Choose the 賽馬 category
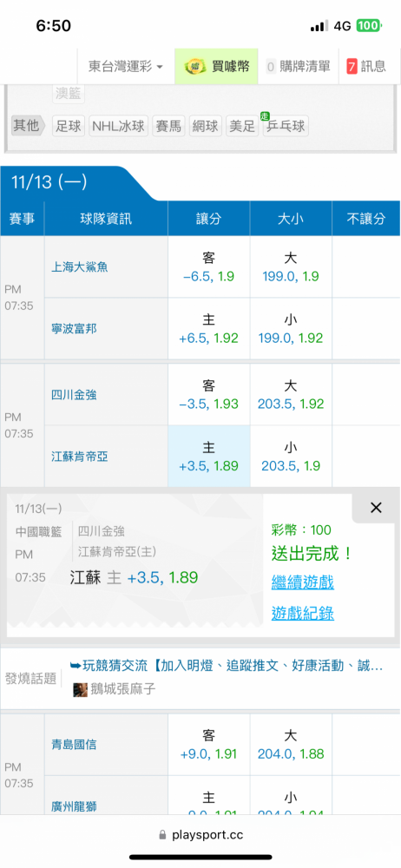Viewport: 401px width, 868px height. click(x=168, y=126)
